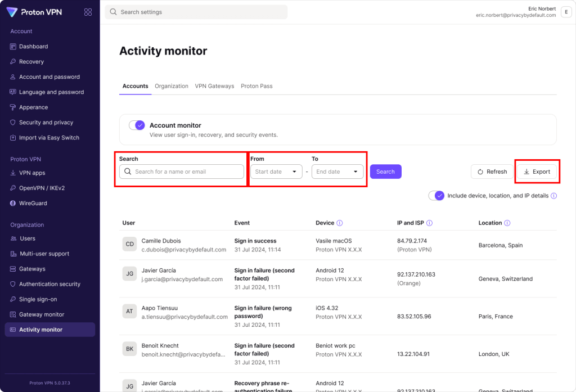Click the Refresh button
The height and width of the screenshot is (392, 576).
click(492, 172)
